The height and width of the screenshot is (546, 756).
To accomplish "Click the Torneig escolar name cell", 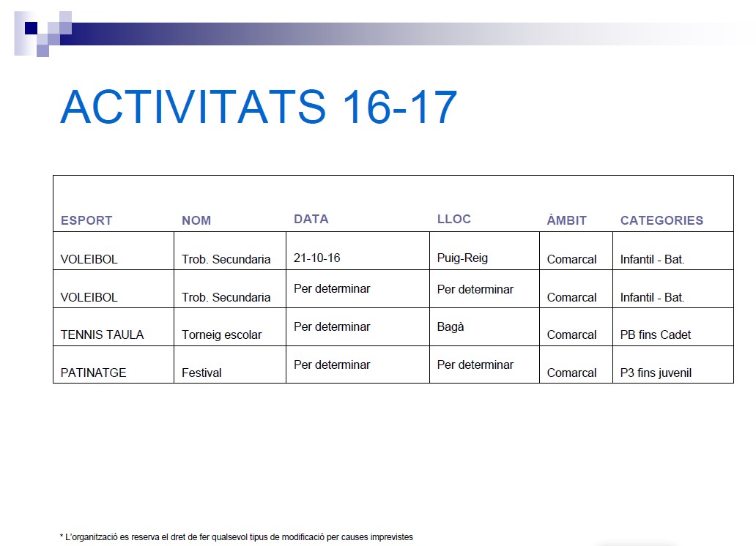I will [221, 334].
